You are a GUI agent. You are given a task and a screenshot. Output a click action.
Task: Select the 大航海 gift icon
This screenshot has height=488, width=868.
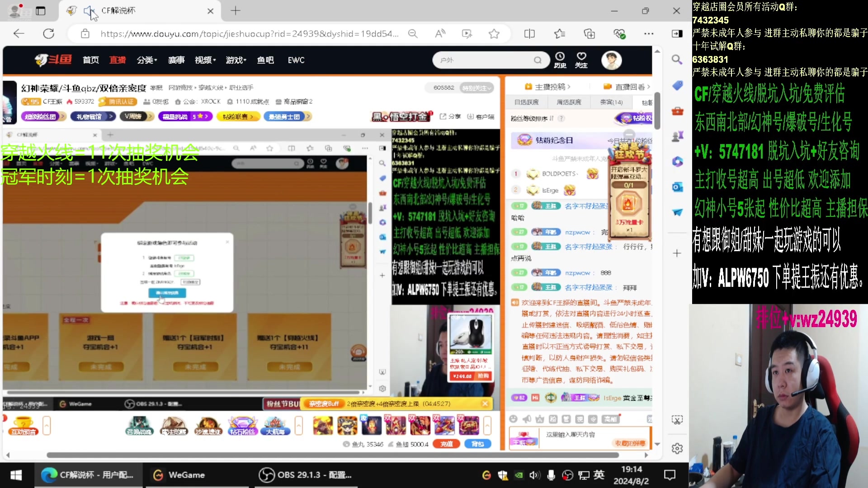[x=275, y=425]
